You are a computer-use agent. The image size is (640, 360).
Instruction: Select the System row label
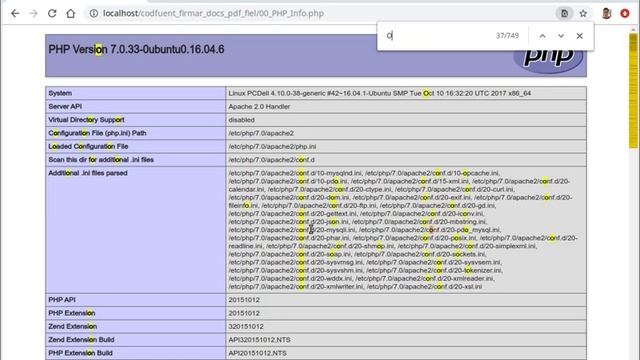(x=60, y=93)
